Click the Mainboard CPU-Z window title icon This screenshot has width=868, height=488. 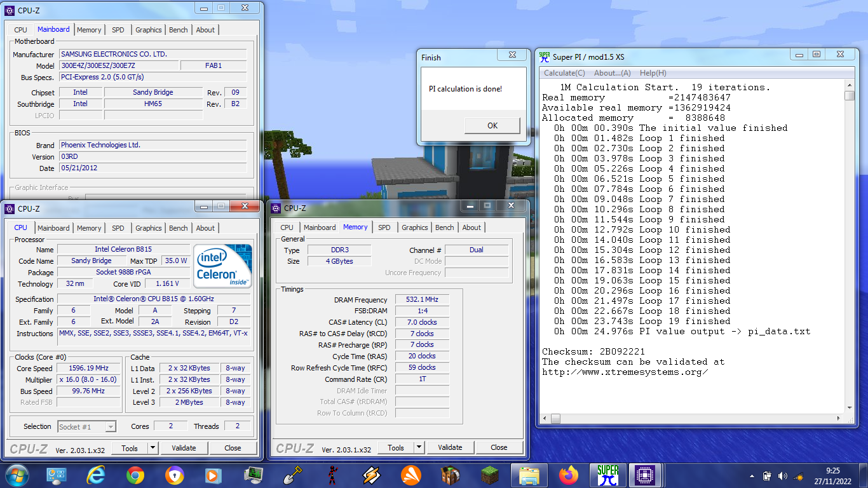tap(10, 9)
